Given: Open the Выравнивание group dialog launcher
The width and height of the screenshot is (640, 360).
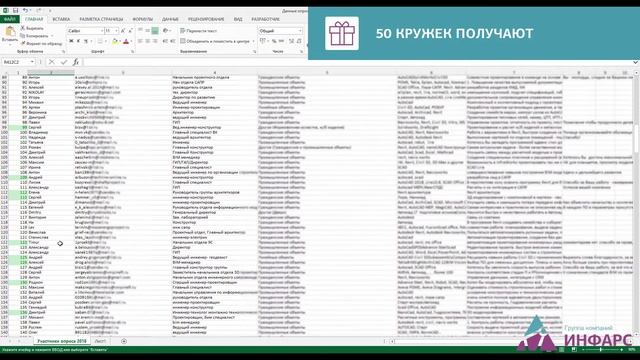Looking at the screenshot, I should tap(255, 52).
